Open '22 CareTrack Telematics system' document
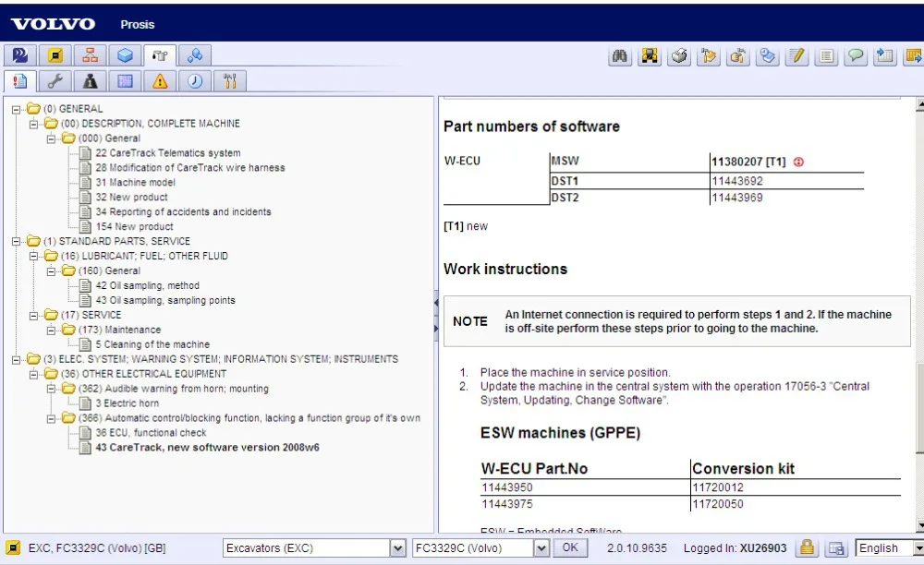The image size is (924, 565). click(167, 153)
